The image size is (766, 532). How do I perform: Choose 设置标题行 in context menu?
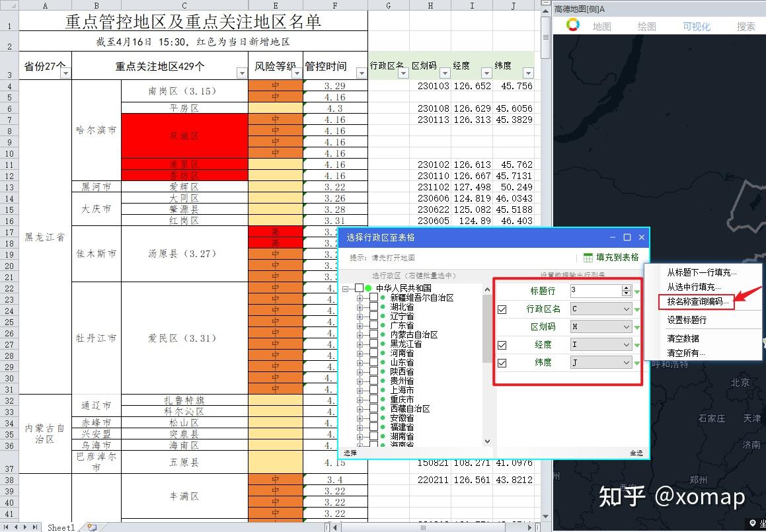tap(687, 321)
